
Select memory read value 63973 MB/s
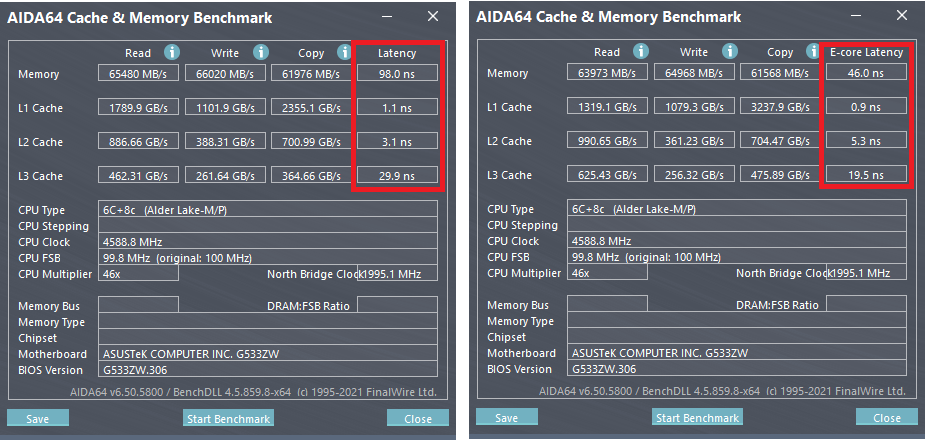tap(607, 72)
